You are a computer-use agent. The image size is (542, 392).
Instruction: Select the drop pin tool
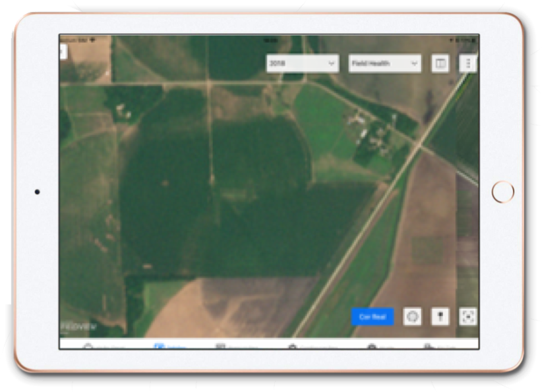point(440,316)
